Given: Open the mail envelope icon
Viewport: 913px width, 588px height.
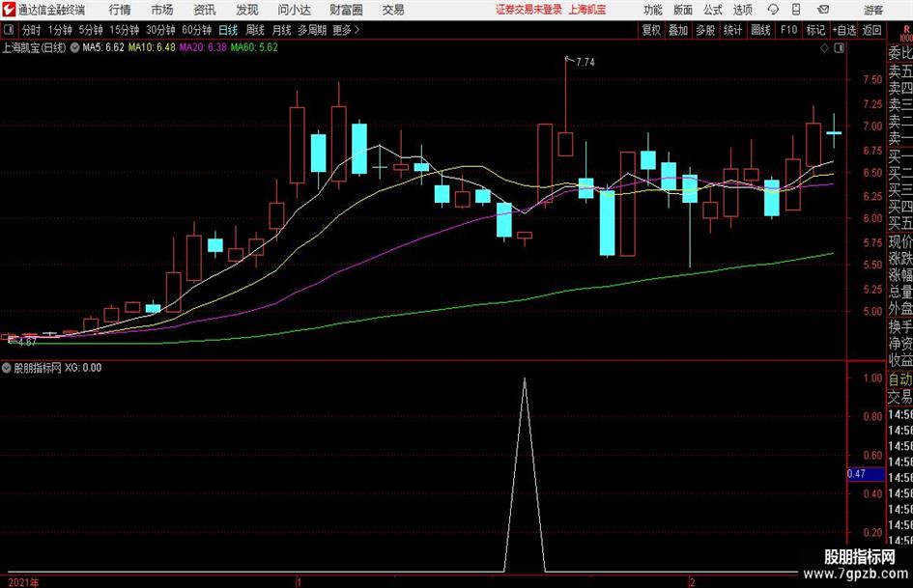Looking at the screenshot, I should [x=823, y=10].
